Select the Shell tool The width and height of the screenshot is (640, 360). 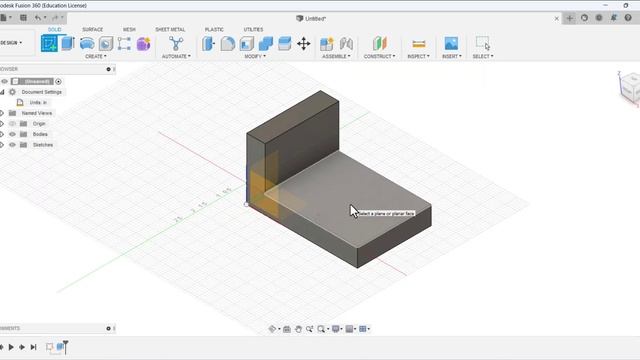point(247,43)
